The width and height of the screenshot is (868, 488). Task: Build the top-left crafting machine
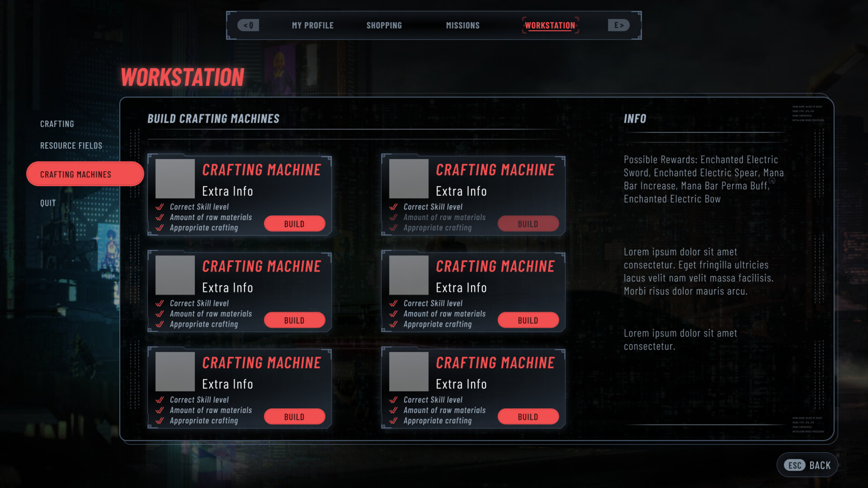coord(295,223)
